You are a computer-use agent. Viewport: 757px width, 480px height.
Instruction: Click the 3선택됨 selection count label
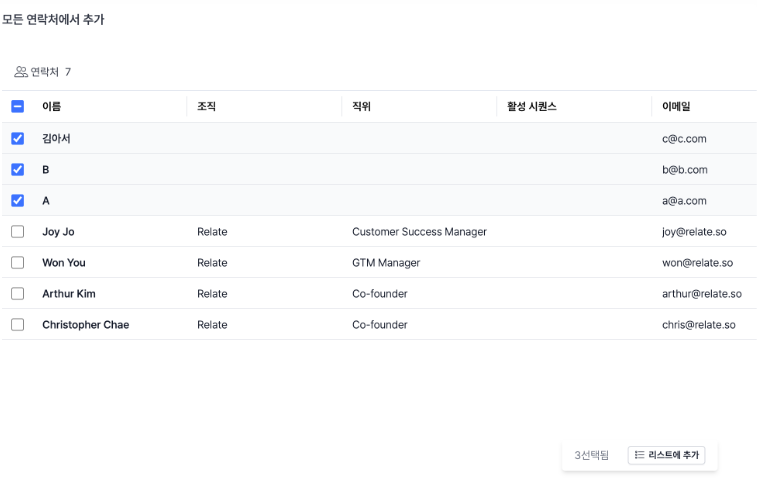[x=591, y=455]
